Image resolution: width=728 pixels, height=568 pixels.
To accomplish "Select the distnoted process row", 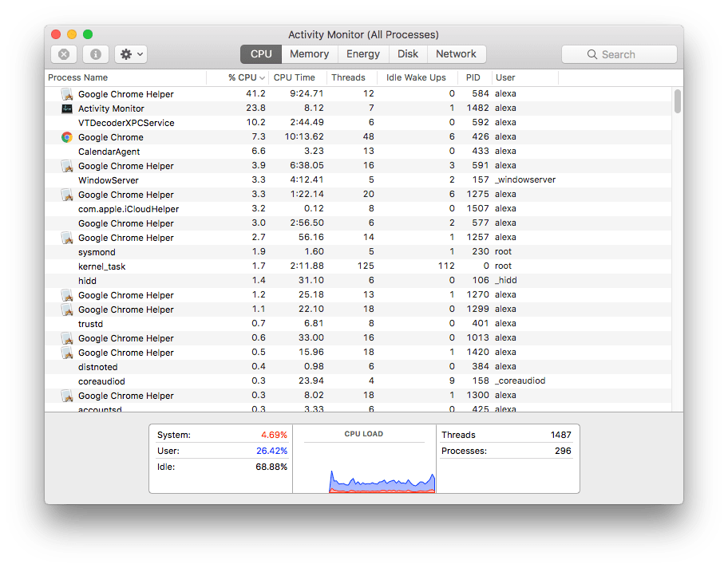I will click(358, 368).
